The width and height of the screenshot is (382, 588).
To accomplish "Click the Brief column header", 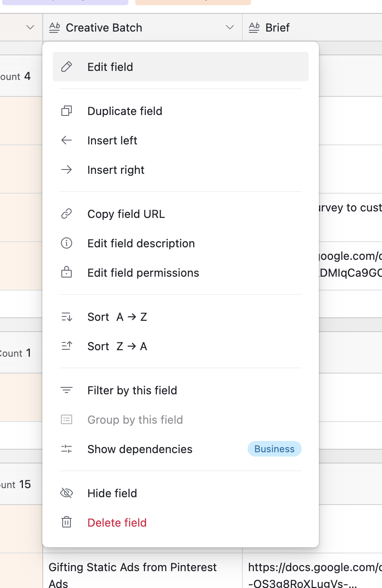I will (x=277, y=28).
